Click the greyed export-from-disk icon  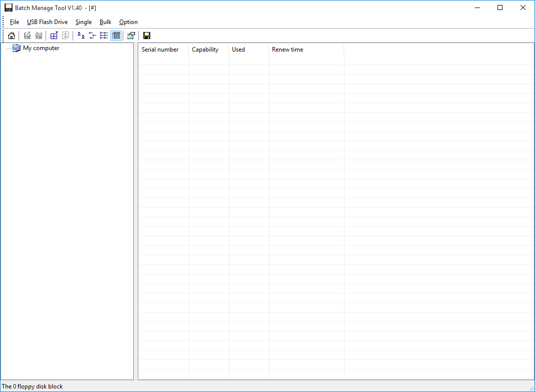coord(27,36)
